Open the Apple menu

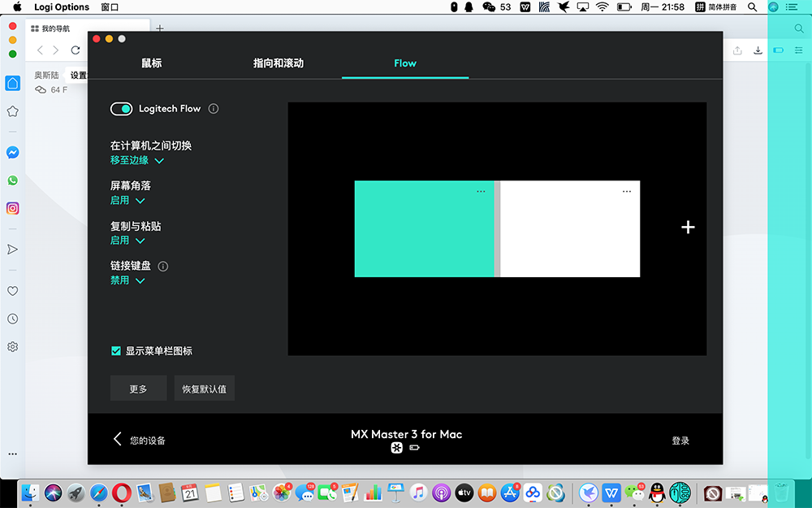pos(17,7)
